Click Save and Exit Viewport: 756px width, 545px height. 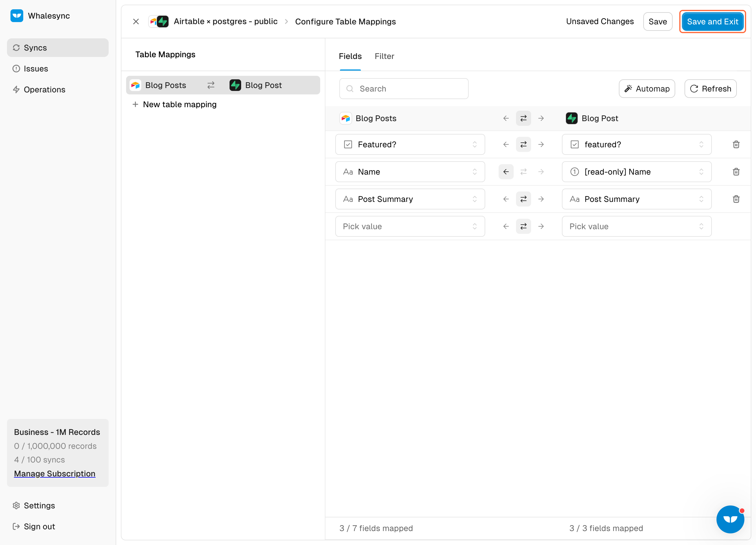pos(712,22)
